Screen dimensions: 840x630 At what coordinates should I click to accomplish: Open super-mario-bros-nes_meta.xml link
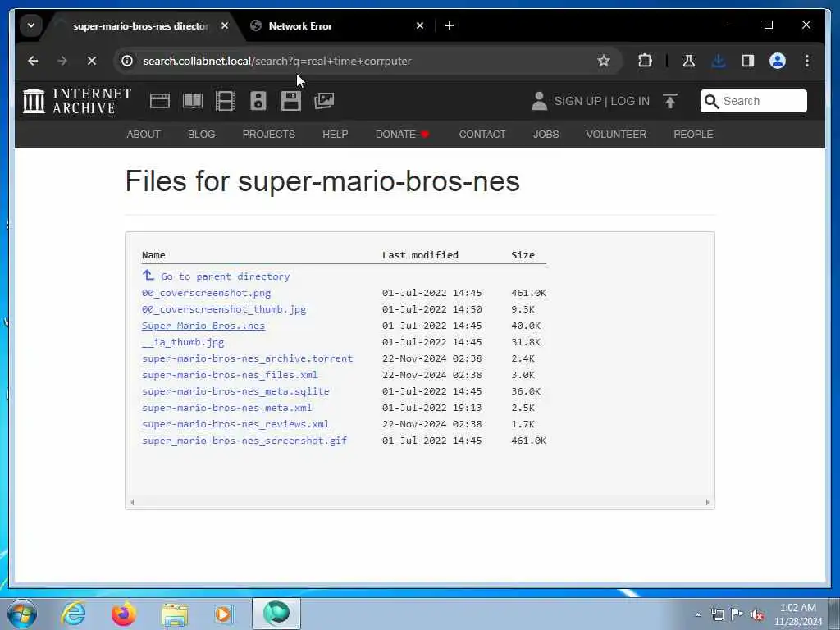pos(226,408)
